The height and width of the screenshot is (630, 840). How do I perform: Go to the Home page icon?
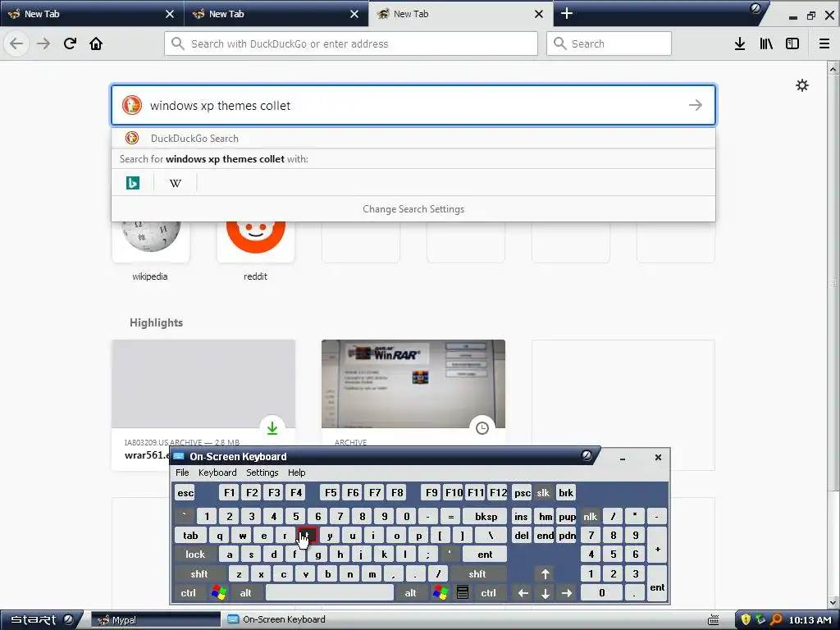pyautogui.click(x=96, y=43)
